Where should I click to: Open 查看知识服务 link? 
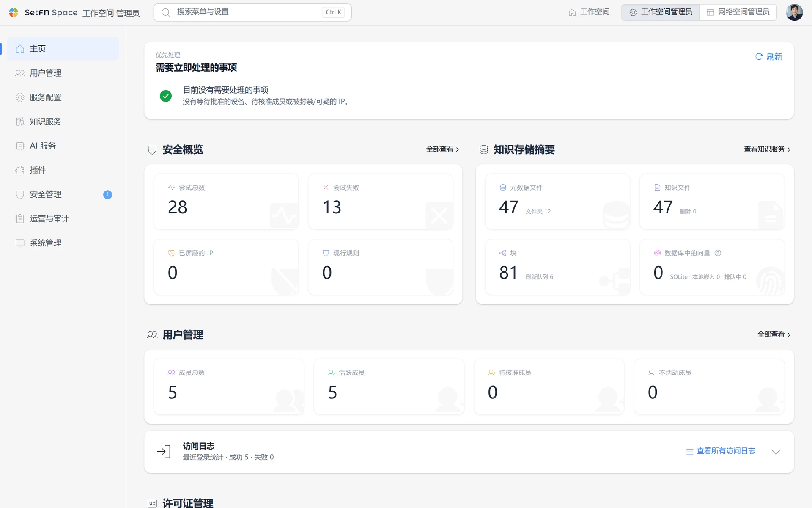click(767, 149)
